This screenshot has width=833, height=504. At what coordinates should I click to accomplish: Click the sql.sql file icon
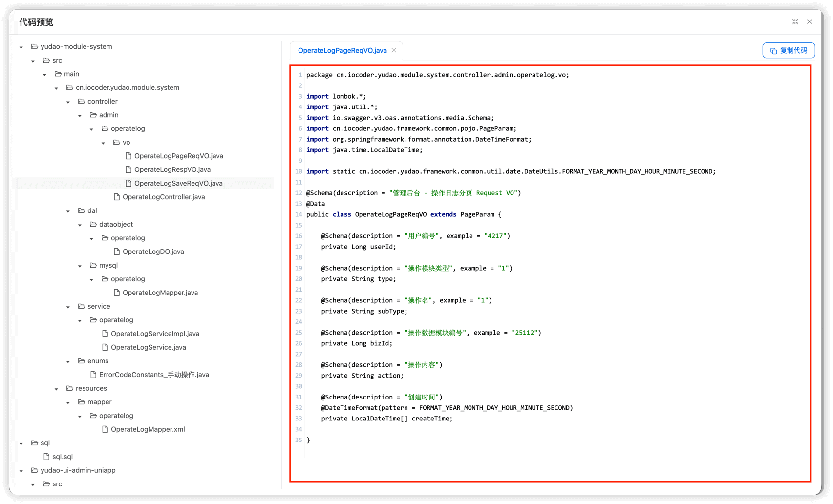click(x=46, y=457)
